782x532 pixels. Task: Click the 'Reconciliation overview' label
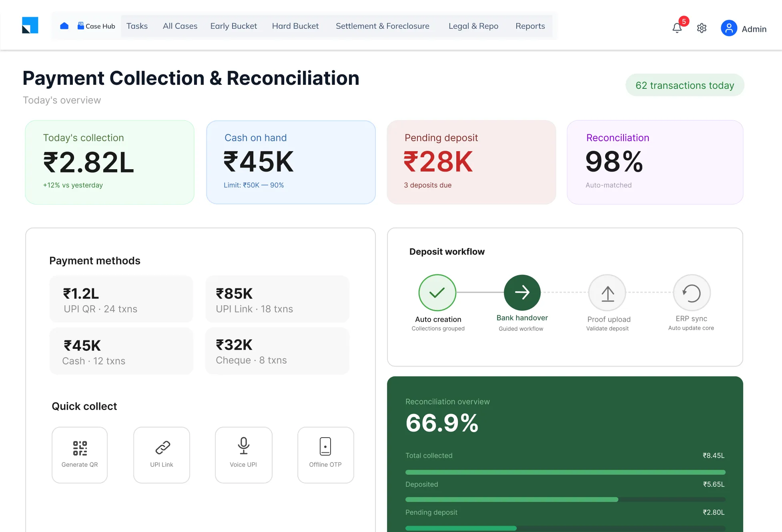447,402
